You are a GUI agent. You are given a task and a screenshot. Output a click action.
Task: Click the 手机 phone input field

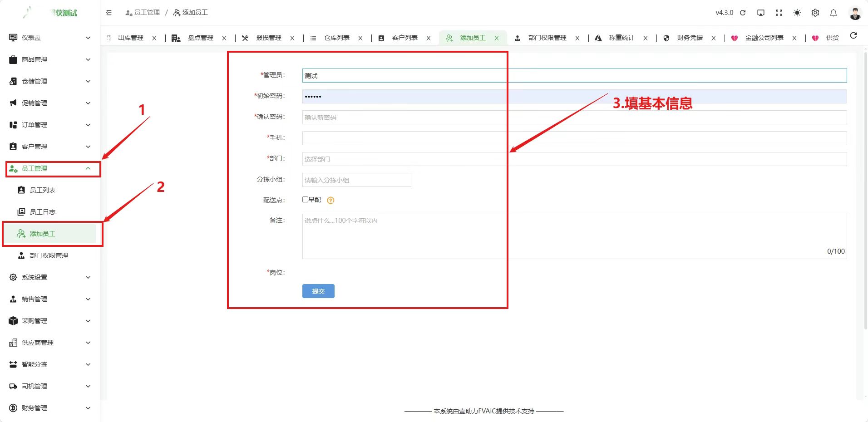click(x=409, y=138)
